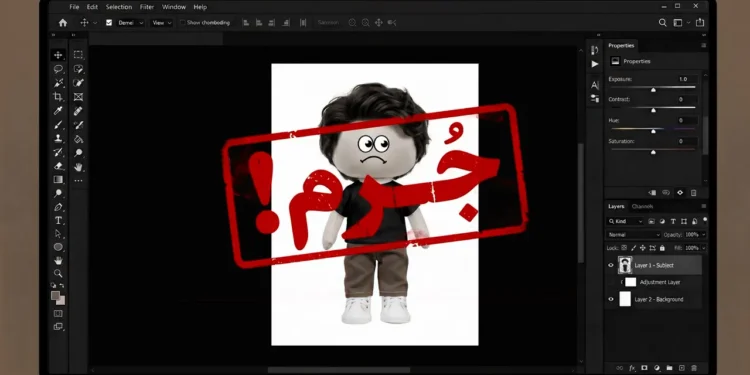750x375 pixels.
Task: Switch to the Channels tab
Action: [x=642, y=206]
